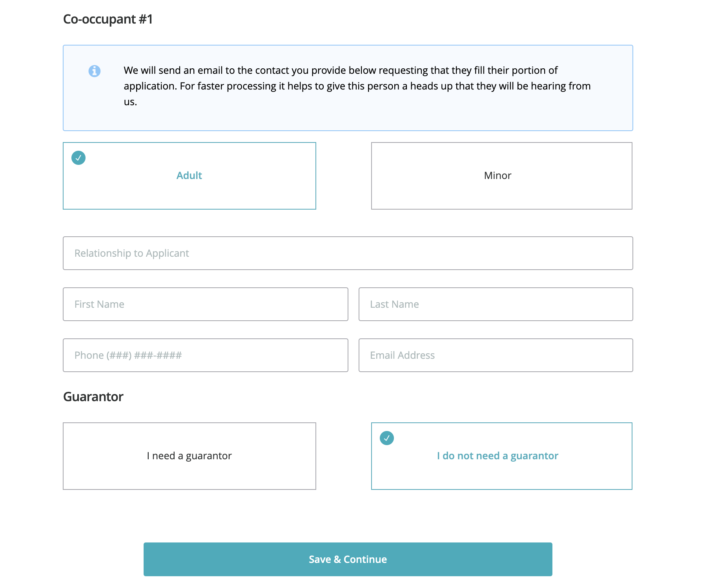707x588 pixels.
Task: Focus the First Name field
Action: tap(205, 304)
